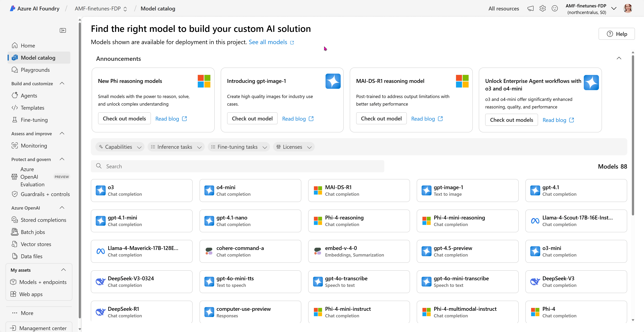The height and width of the screenshot is (332, 644).
Task: Open the Licenses filter dropdown
Action: (294, 147)
